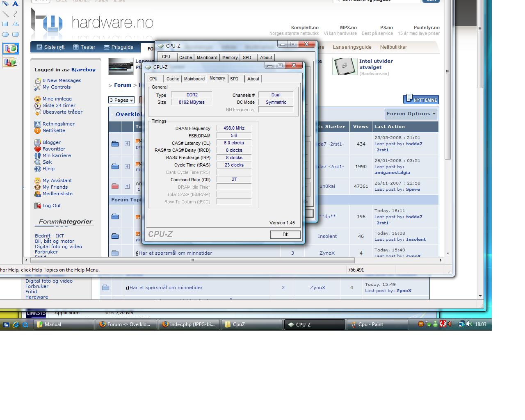Expand the Forum Options dropdown
The height and width of the screenshot is (420, 525).
click(411, 114)
